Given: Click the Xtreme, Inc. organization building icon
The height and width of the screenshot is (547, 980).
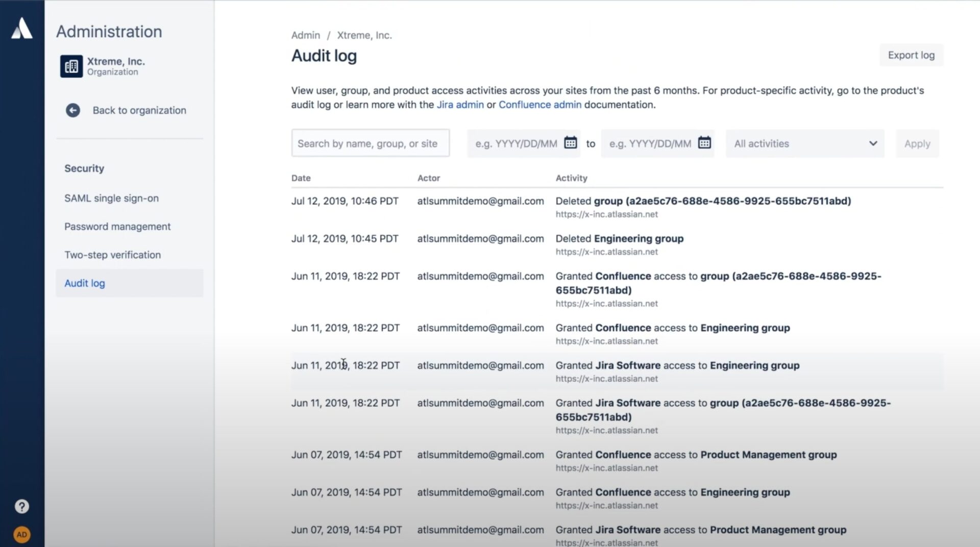Looking at the screenshot, I should pos(71,66).
